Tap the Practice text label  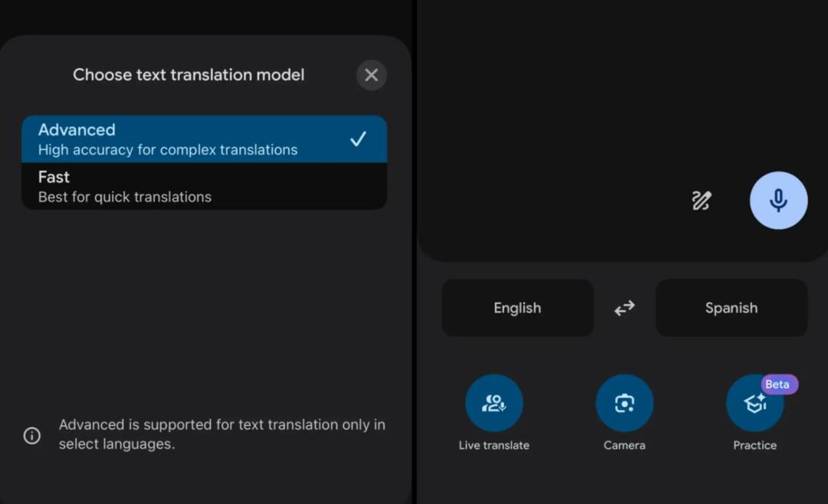[754, 445]
